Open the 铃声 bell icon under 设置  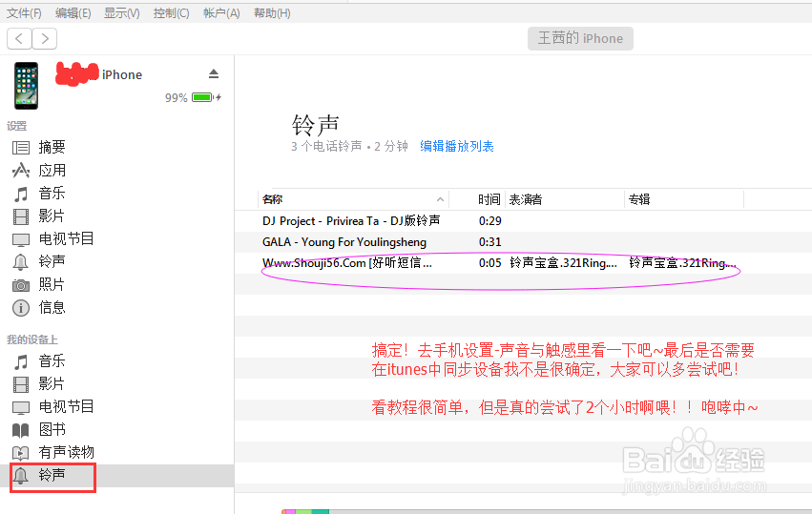pos(21,262)
